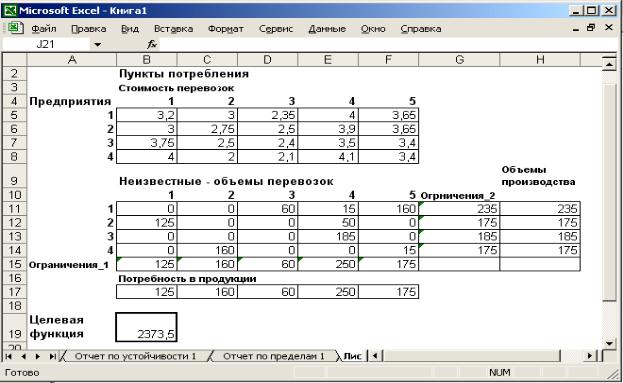Go to first sheet tab navigation arrow
This screenshot has width=623, height=383.
[9, 356]
